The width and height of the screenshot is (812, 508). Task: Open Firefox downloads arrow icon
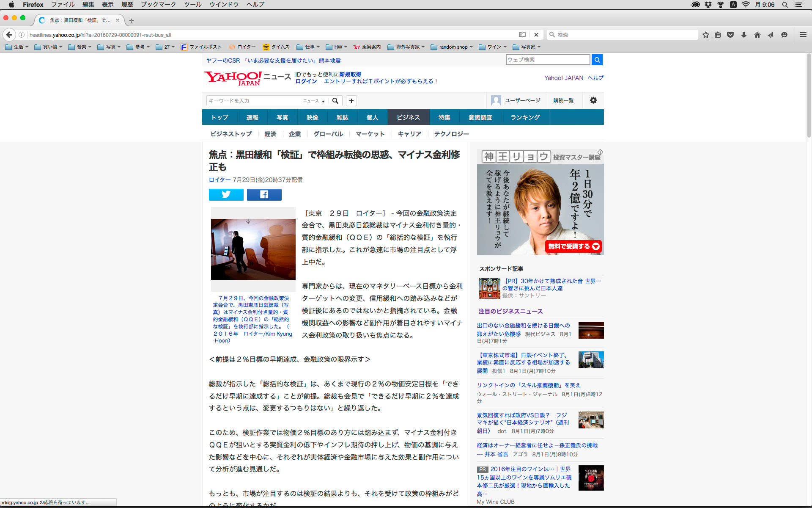[743, 35]
